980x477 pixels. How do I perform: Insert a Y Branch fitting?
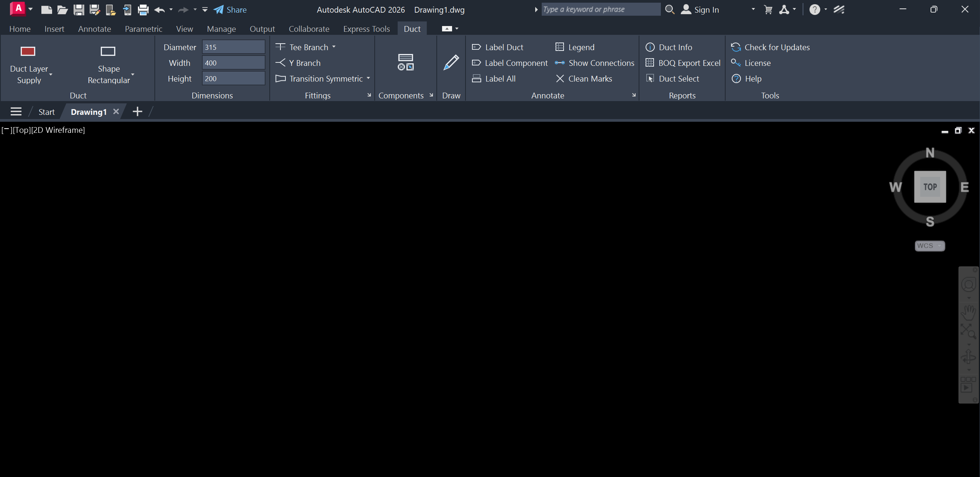pyautogui.click(x=298, y=63)
